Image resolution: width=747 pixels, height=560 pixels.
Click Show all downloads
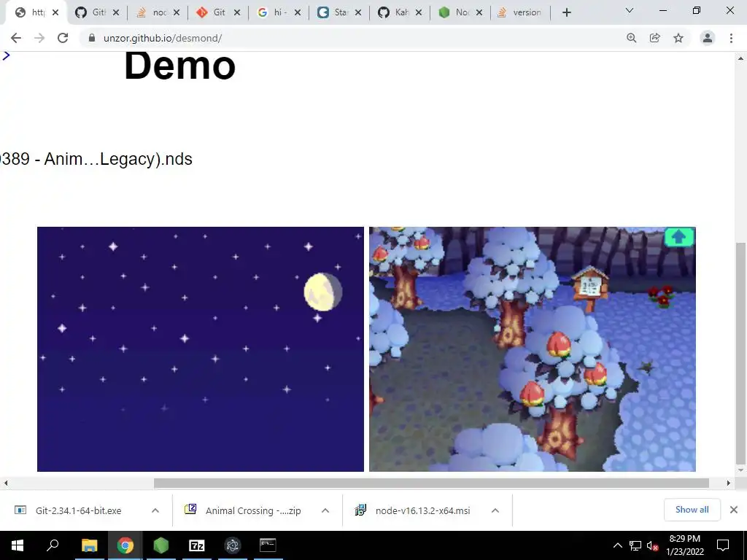click(692, 510)
